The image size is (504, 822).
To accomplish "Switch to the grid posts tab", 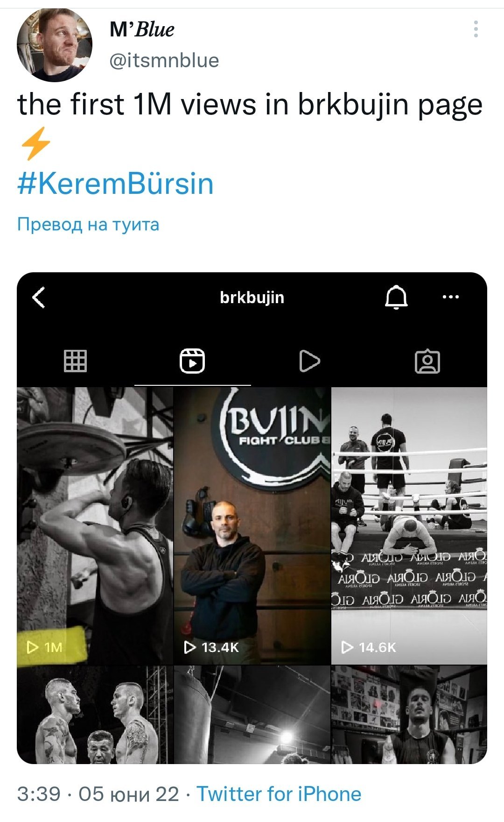I will pos(75,361).
